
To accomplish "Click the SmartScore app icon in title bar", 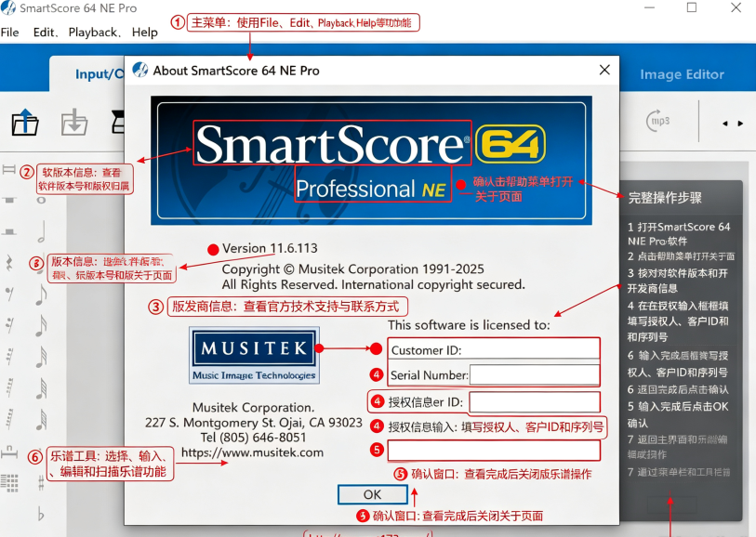I will [8, 7].
